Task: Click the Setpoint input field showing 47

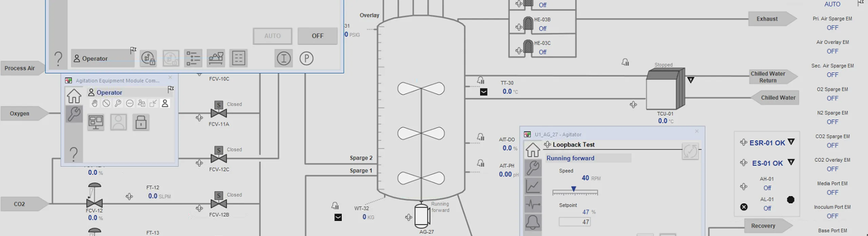Action: pyautogui.click(x=575, y=222)
